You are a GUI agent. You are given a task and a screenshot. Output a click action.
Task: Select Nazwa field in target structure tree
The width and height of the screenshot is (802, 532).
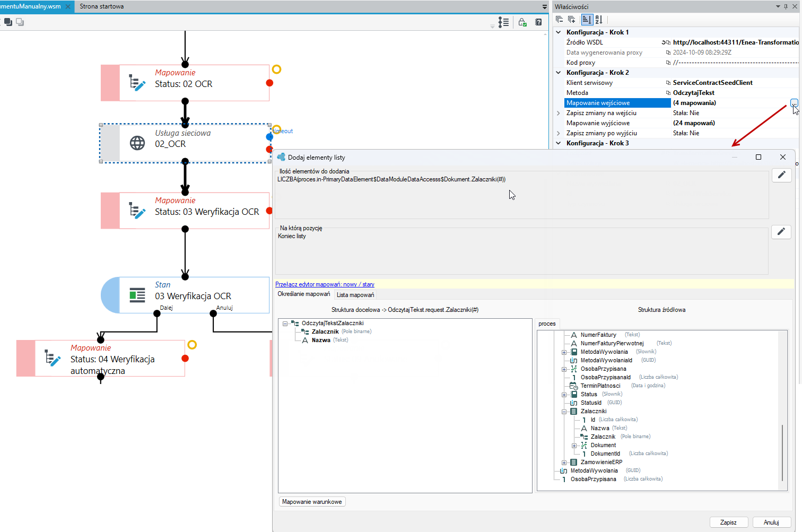pos(321,341)
